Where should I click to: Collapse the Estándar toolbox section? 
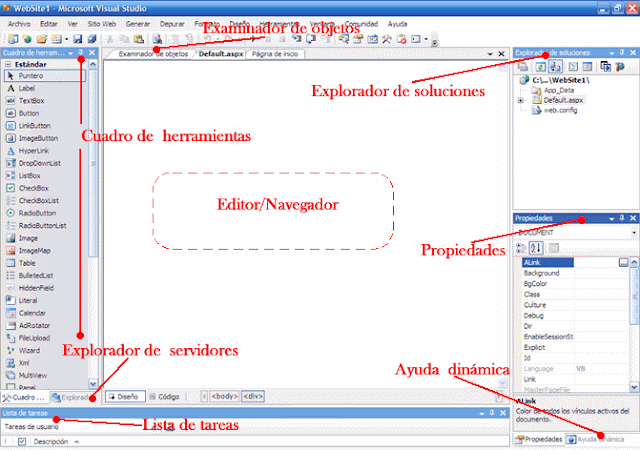8,65
